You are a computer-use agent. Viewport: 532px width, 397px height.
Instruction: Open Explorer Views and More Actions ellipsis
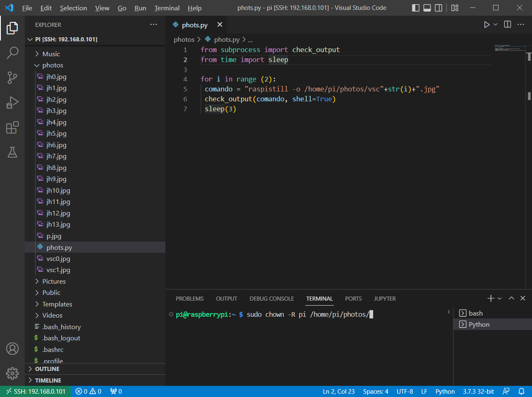[153, 24]
